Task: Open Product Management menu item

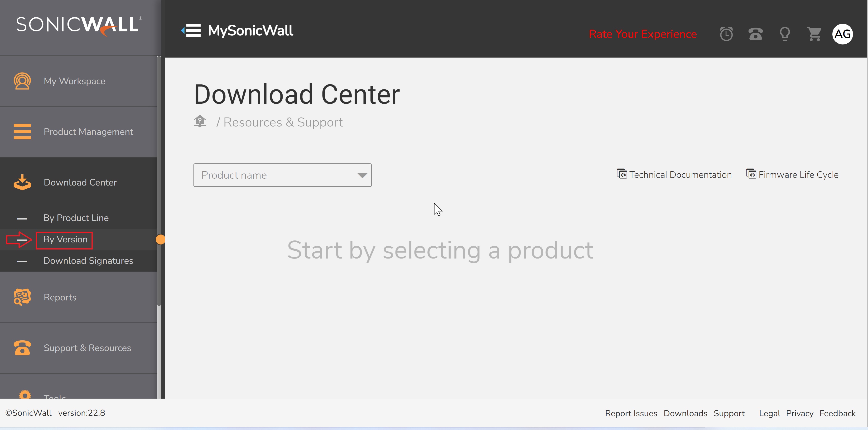Action: (x=78, y=132)
